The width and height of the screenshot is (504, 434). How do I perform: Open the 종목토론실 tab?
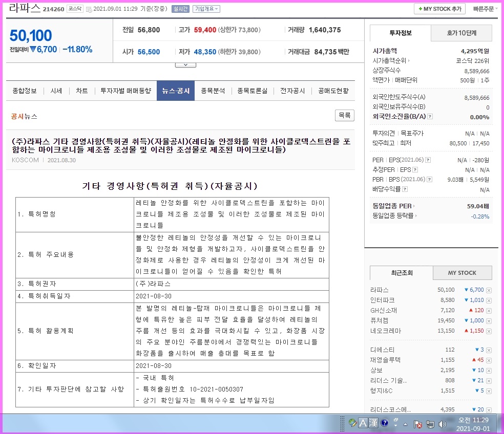253,91
